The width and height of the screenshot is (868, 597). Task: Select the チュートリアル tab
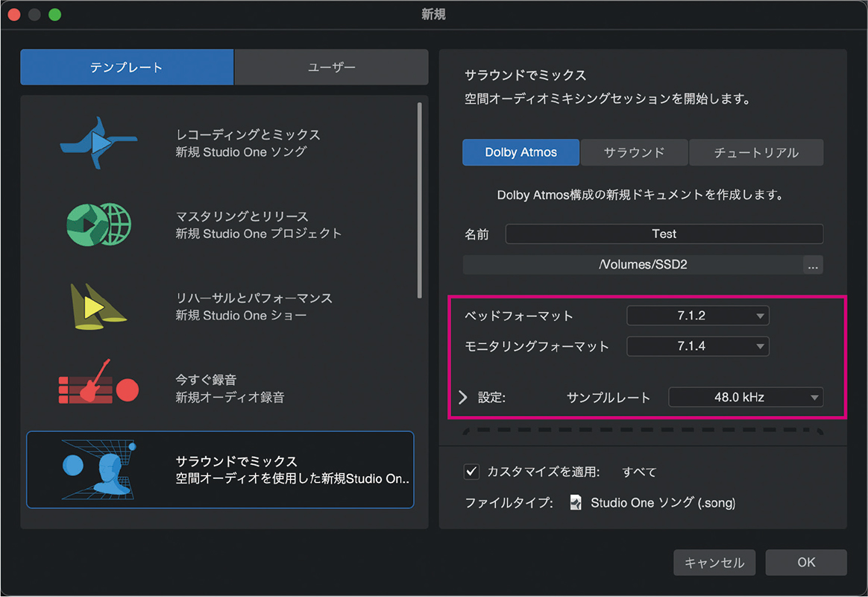point(756,152)
